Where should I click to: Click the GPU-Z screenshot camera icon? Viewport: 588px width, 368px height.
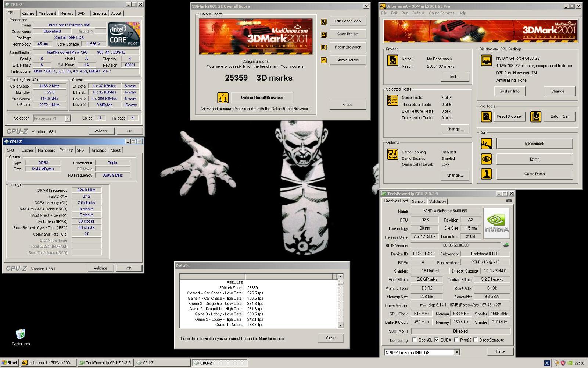coord(509,201)
